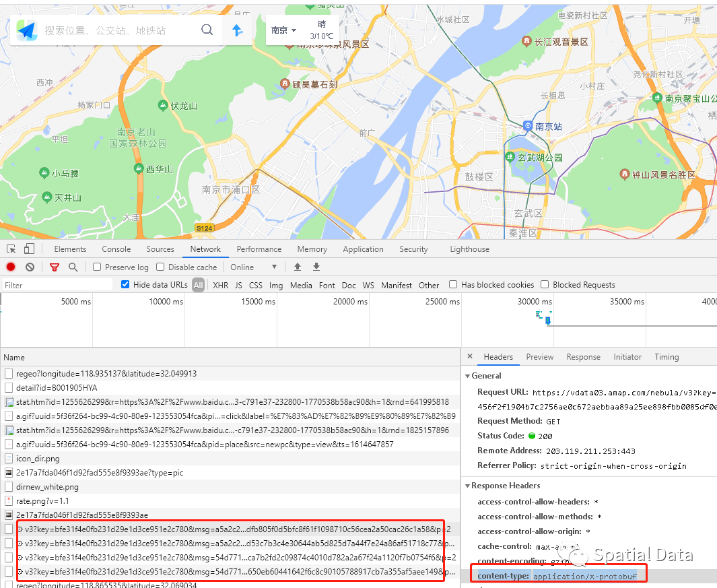The height and width of the screenshot is (588, 717).
Task: Select the icon_dir.png request row
Action: pyautogui.click(x=230, y=459)
